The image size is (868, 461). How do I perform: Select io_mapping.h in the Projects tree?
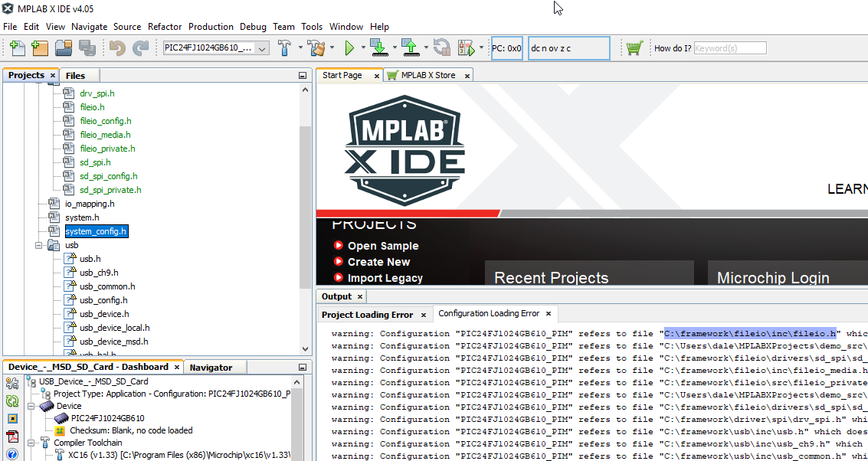pyautogui.click(x=90, y=204)
